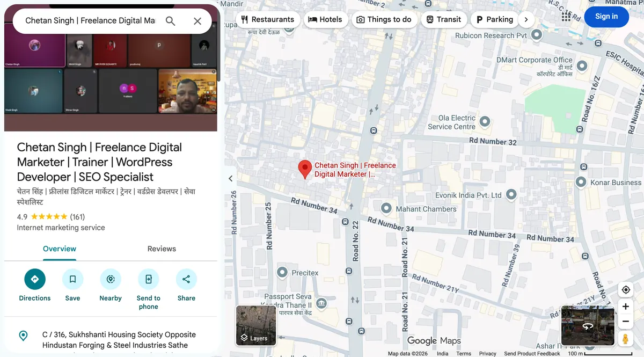
Task: Click the Ola Electric Service Centre marker
Action: 485,122
